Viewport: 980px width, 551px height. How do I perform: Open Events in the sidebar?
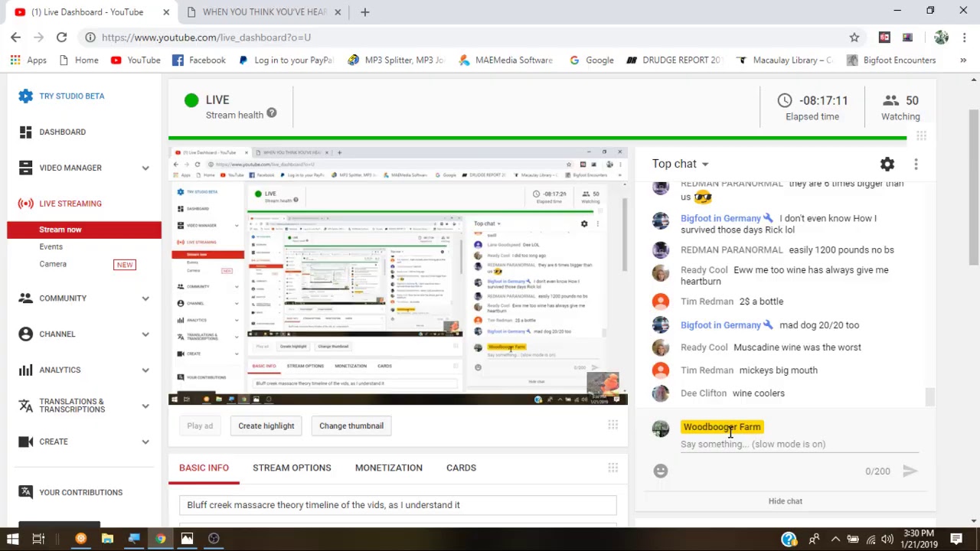[x=51, y=246]
